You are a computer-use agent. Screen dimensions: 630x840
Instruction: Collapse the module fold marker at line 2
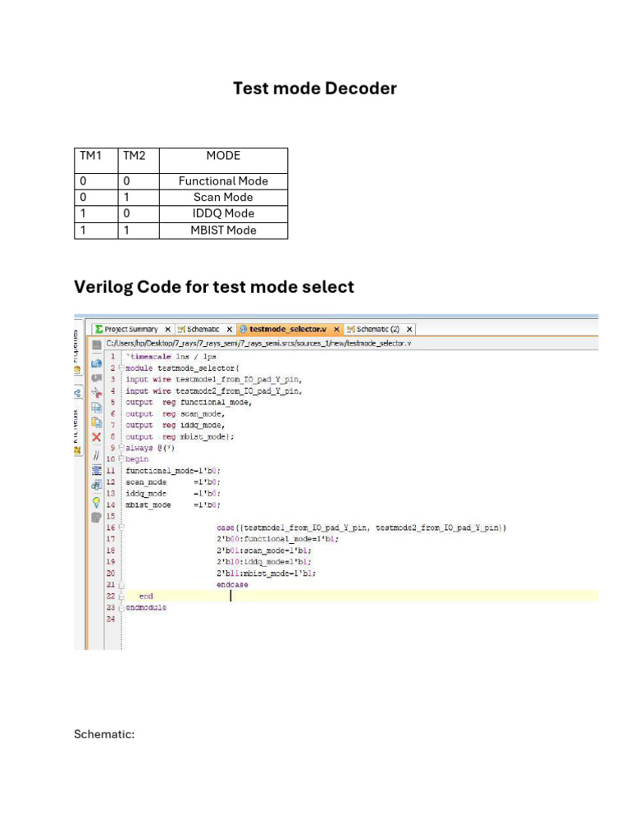pyautogui.click(x=121, y=368)
